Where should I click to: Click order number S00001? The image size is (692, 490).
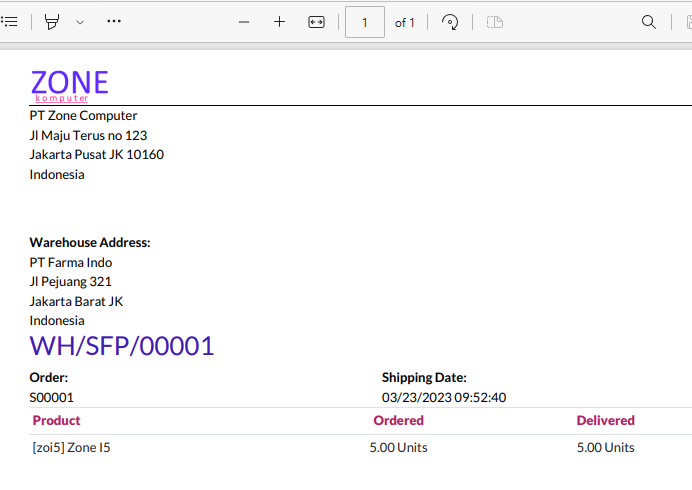(x=51, y=397)
